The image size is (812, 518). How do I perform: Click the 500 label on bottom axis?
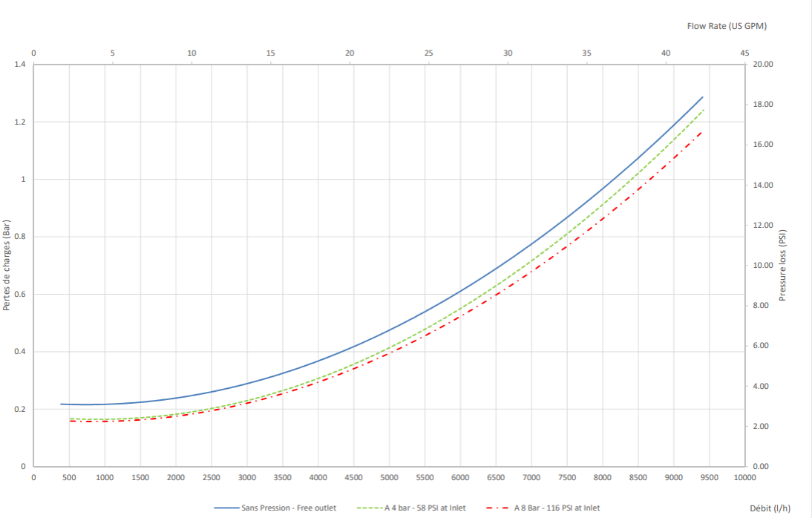tap(69, 478)
